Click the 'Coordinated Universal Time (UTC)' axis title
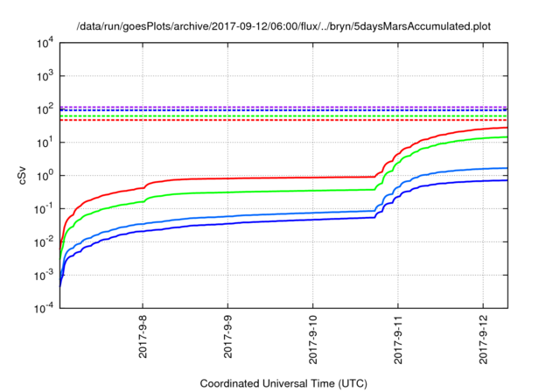Image resolution: width=560 pixels, height=392 pixels. (x=283, y=384)
